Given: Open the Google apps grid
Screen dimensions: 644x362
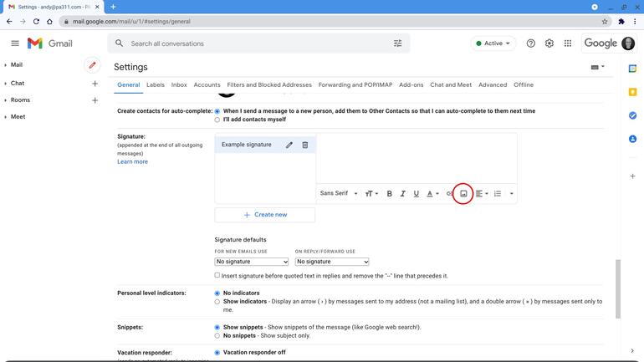Looking at the screenshot, I should (568, 43).
